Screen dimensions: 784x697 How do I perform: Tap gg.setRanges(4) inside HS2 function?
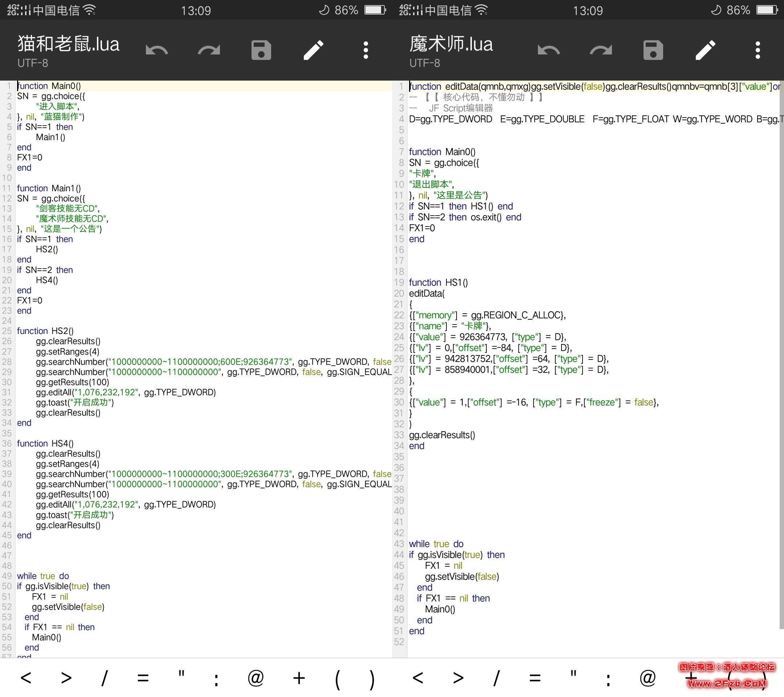point(68,352)
